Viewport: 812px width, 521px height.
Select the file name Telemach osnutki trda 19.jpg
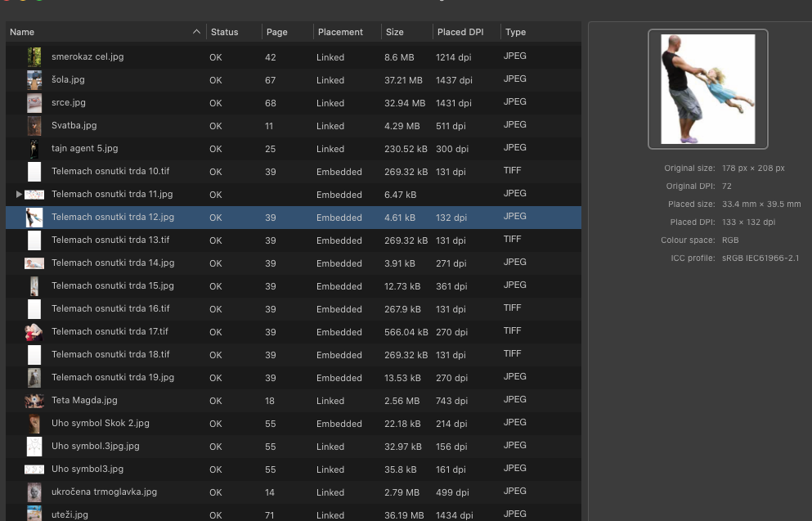[x=113, y=377]
